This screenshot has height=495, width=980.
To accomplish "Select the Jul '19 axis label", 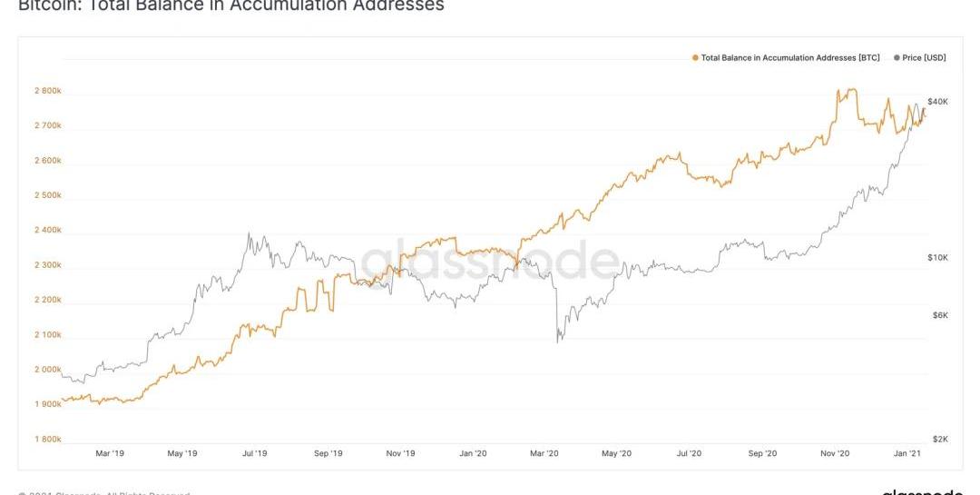I will [254, 453].
